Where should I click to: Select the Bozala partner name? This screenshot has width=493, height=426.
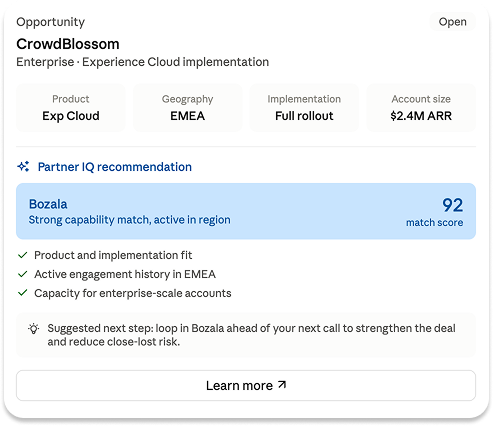coord(48,204)
